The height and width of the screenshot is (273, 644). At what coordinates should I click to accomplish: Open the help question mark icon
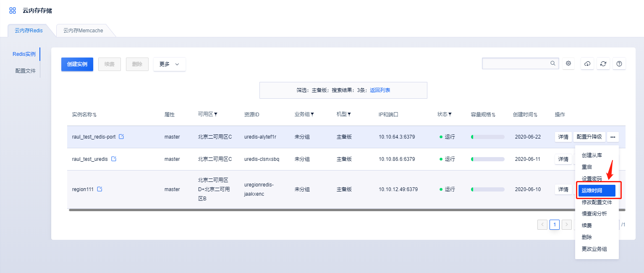619,63
